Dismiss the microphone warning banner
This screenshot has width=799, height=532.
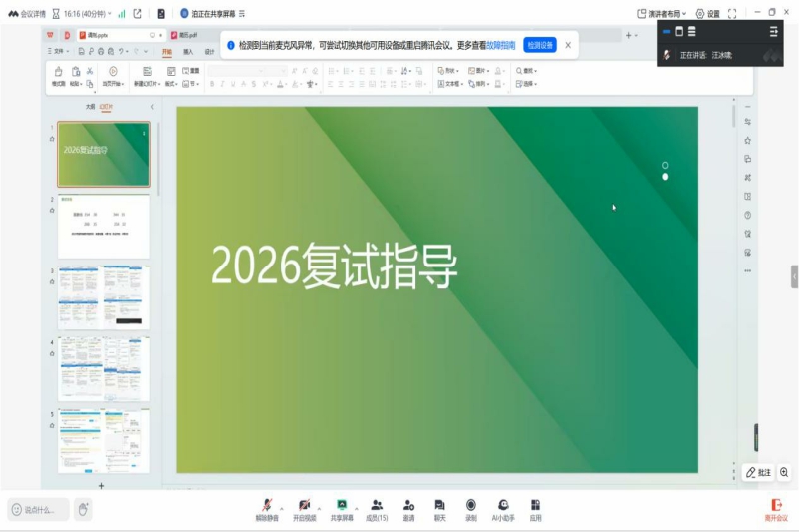point(568,45)
